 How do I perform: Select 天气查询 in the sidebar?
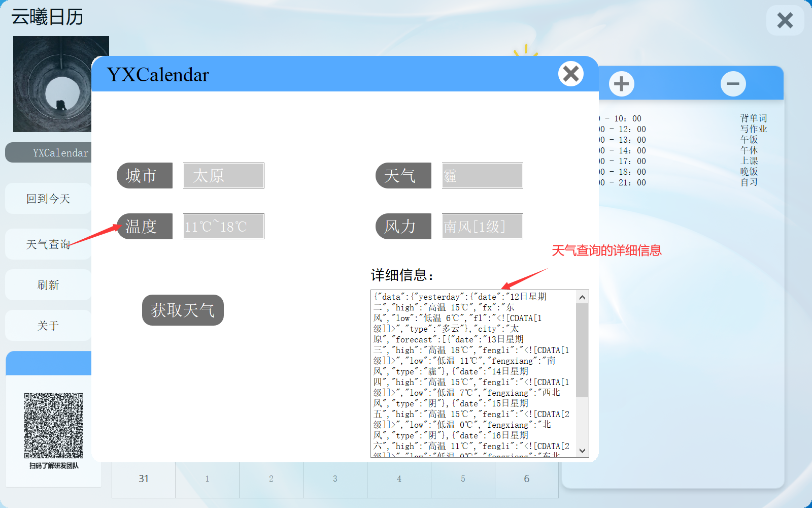(48, 244)
